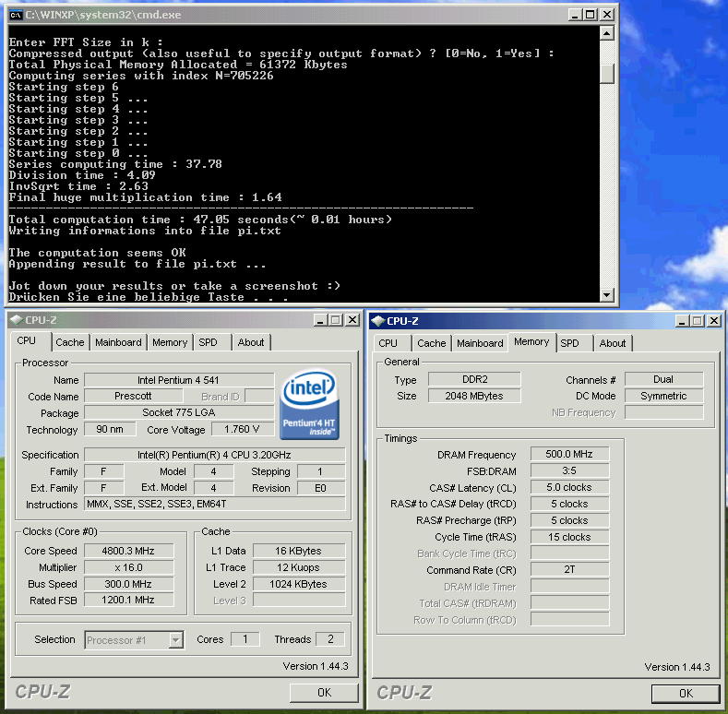Click Cycle Time (tRAS) value '15 clocks'
Screen dimensions: 728x714
coord(569,537)
